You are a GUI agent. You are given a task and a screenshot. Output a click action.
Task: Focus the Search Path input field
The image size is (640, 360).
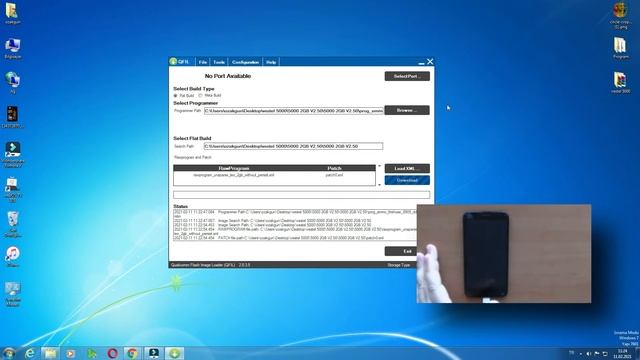[x=293, y=146]
